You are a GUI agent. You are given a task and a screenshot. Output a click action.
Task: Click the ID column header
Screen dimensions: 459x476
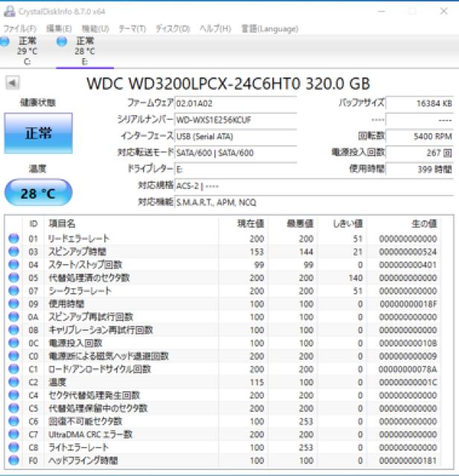click(33, 224)
